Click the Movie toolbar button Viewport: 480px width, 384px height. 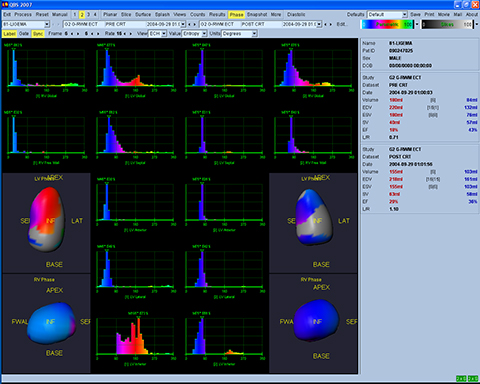[x=444, y=15]
